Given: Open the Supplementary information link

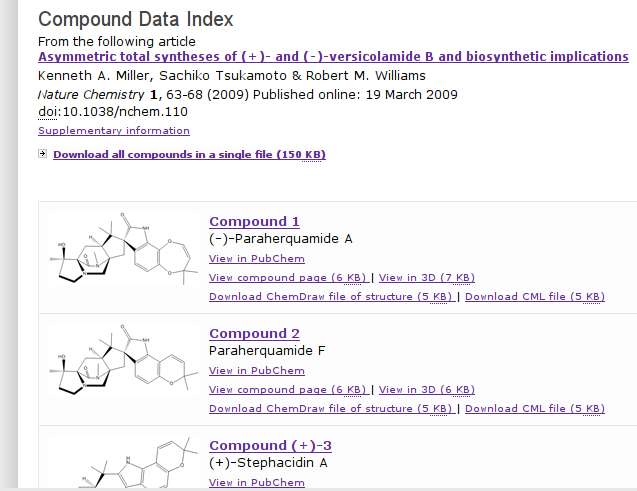Looking at the screenshot, I should click(114, 131).
